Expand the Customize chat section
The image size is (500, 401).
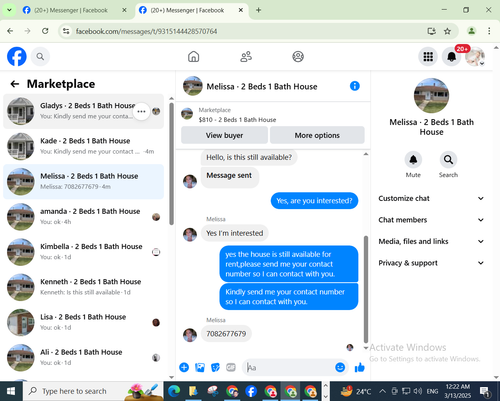tap(431, 198)
